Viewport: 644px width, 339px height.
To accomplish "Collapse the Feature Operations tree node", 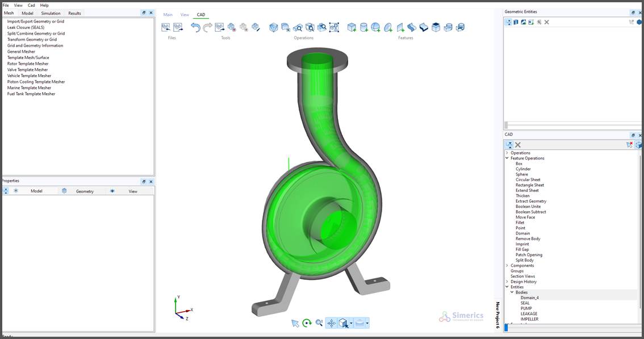I will click(x=507, y=158).
